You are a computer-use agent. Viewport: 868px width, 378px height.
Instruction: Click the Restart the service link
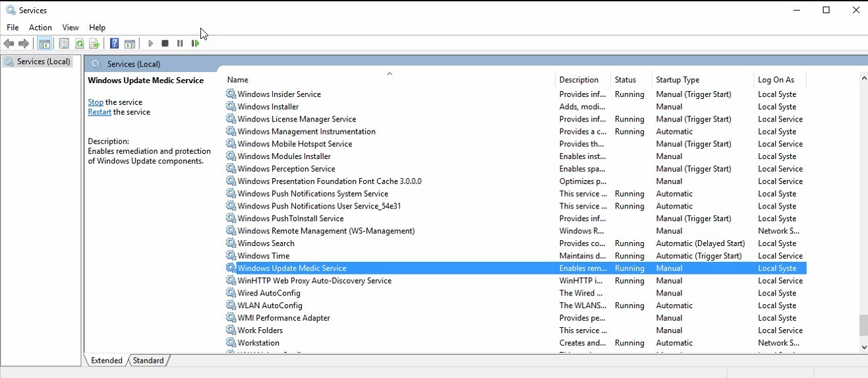[100, 112]
